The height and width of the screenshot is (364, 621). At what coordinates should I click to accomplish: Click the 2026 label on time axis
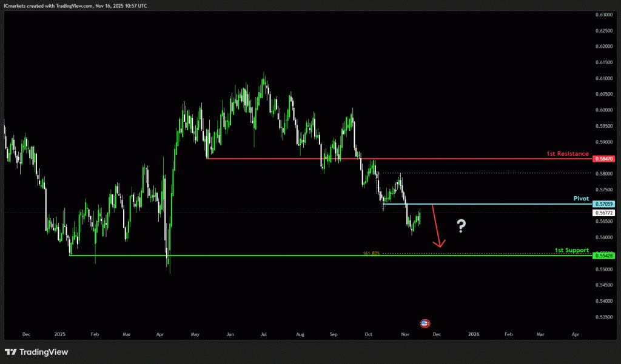[x=474, y=334]
